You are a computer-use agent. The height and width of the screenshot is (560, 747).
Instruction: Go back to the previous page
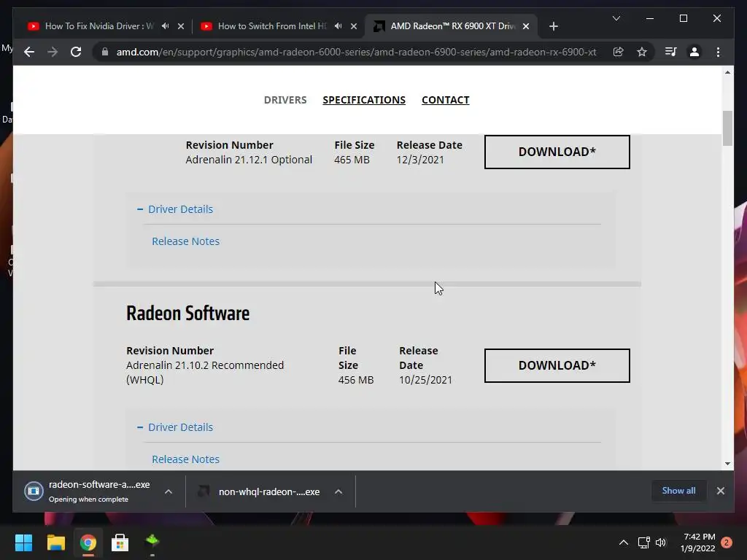coord(29,52)
